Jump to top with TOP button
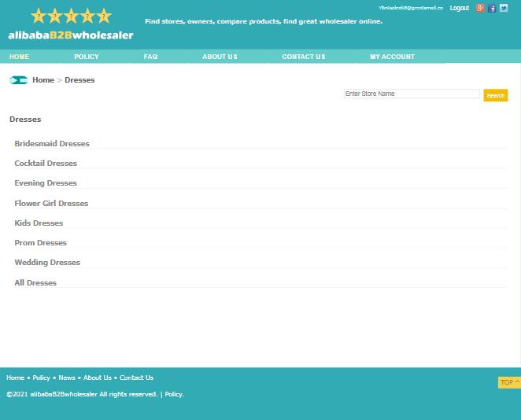Screen dimensions: 521x420 coord(509,382)
